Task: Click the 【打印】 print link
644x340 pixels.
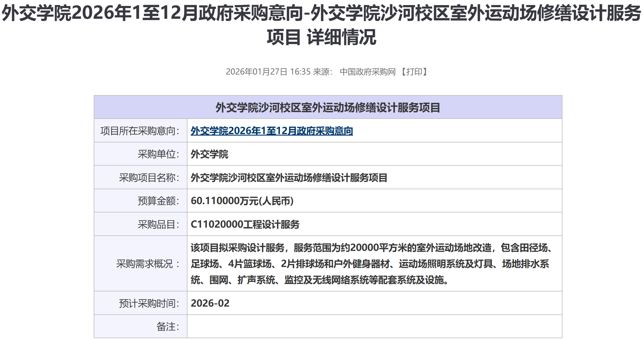Action: (x=414, y=72)
